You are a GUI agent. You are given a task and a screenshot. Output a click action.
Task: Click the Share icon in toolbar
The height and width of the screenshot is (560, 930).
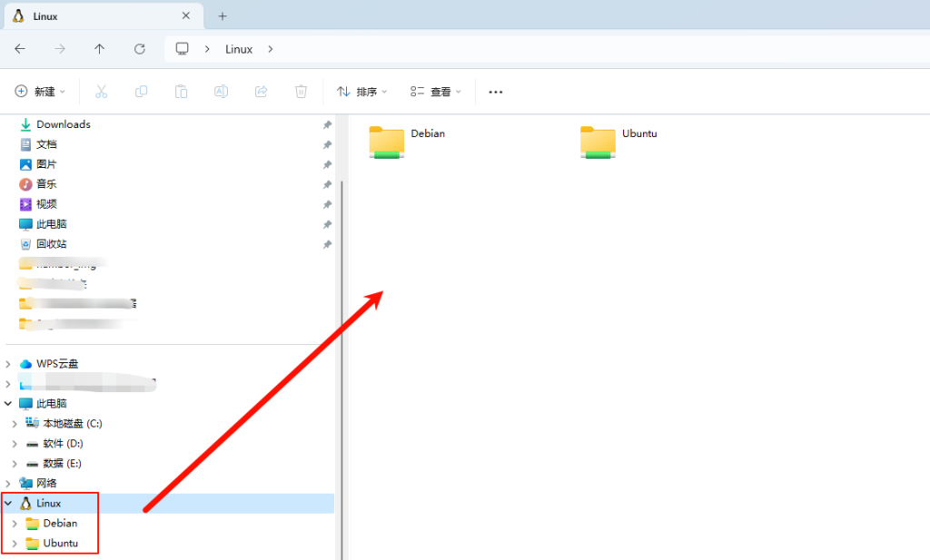pyautogui.click(x=261, y=92)
